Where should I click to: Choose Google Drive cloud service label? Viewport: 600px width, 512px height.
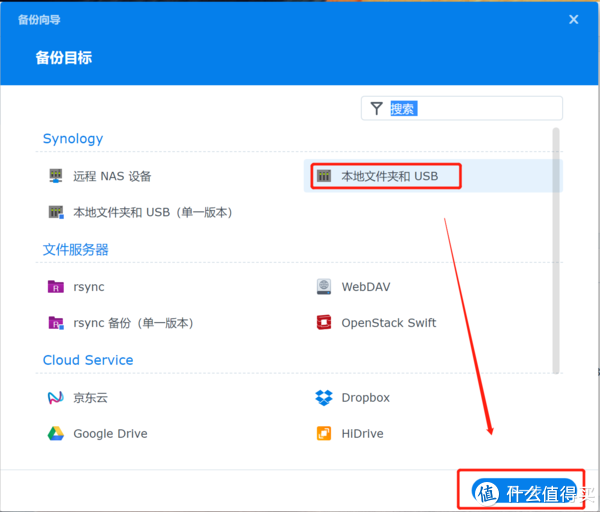110,434
